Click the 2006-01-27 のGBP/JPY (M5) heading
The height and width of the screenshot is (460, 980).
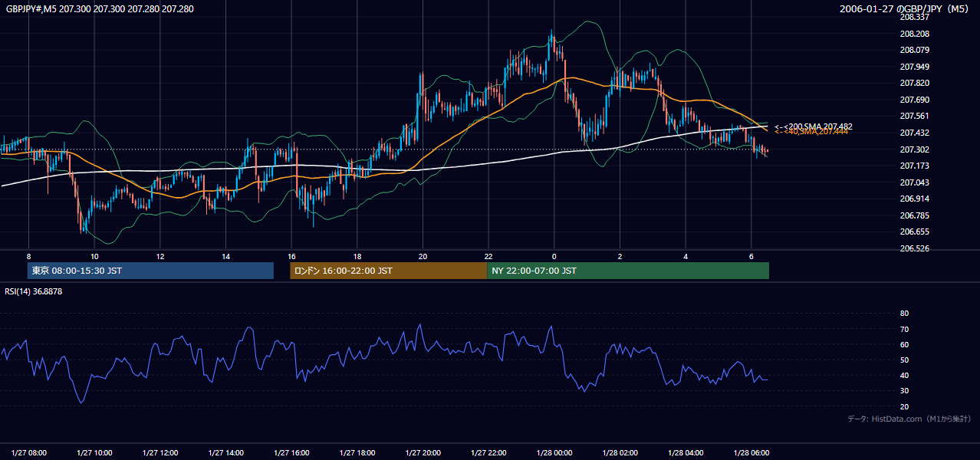(905, 8)
